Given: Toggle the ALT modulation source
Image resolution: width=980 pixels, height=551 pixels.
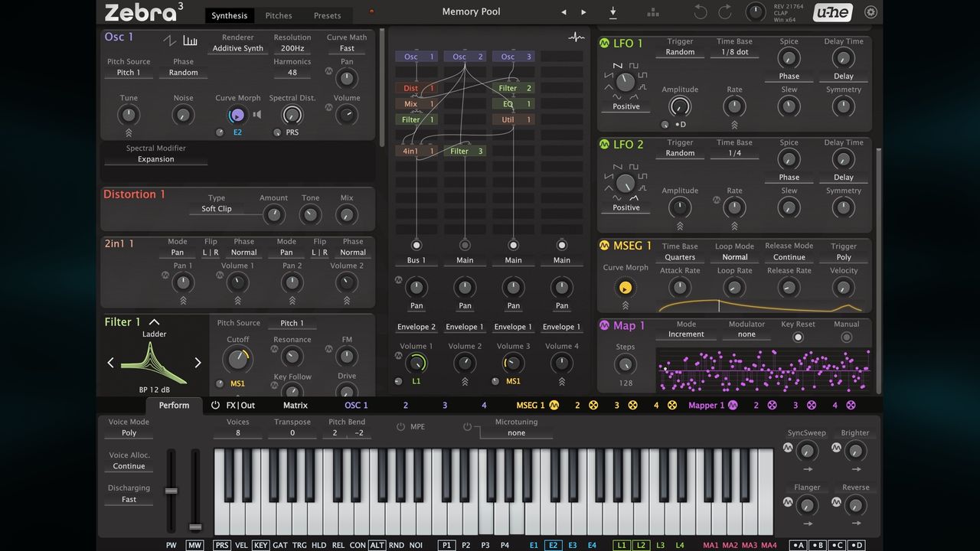Looking at the screenshot, I should pyautogui.click(x=377, y=545).
